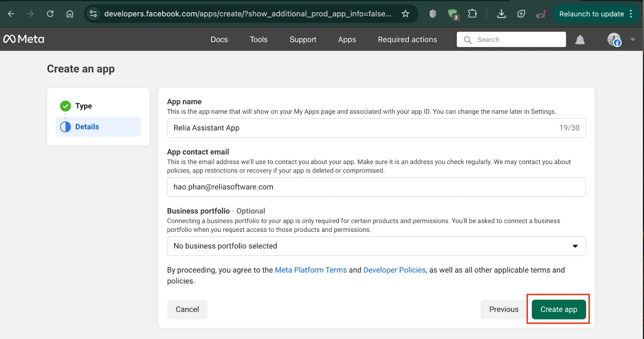The width and height of the screenshot is (644, 339).
Task: Open the Meta Platform Terms link
Action: 310,270
